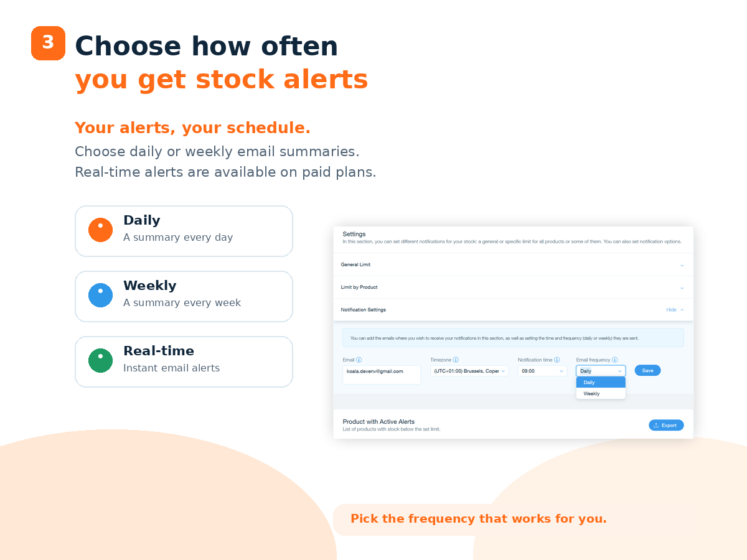Click the orange Daily circle icon

[x=100, y=230]
